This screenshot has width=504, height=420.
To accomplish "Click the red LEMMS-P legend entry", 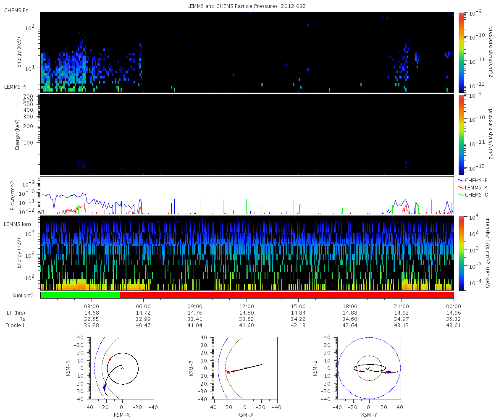I will (473, 187).
